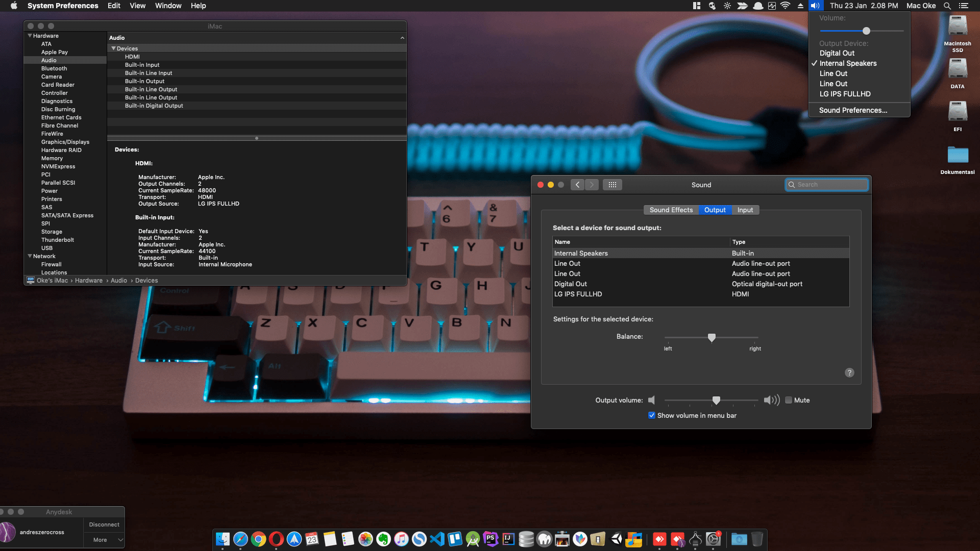This screenshot has height=551, width=980.
Task: Select Internal Speakers in output table
Action: [x=701, y=253]
